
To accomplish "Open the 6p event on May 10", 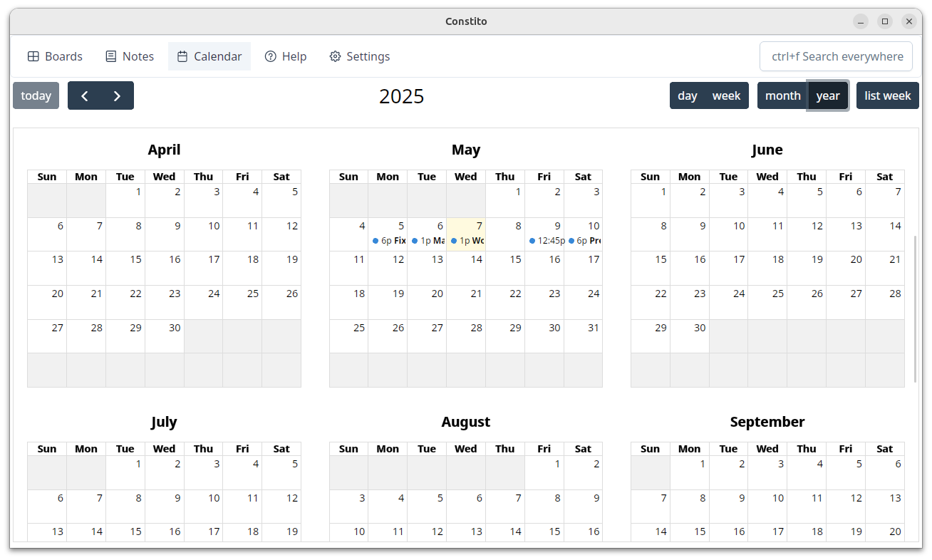I will (584, 241).
